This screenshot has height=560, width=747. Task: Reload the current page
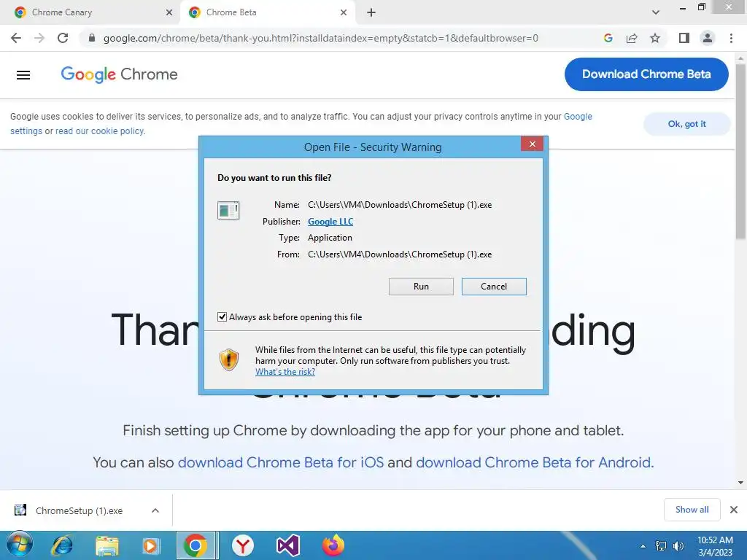pyautogui.click(x=63, y=38)
